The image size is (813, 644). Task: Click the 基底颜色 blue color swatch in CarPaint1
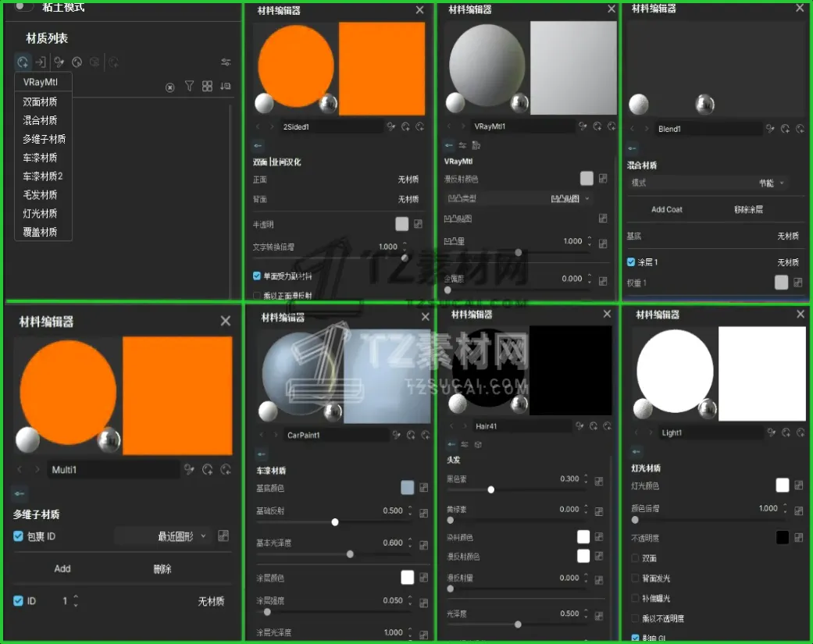pyautogui.click(x=408, y=487)
